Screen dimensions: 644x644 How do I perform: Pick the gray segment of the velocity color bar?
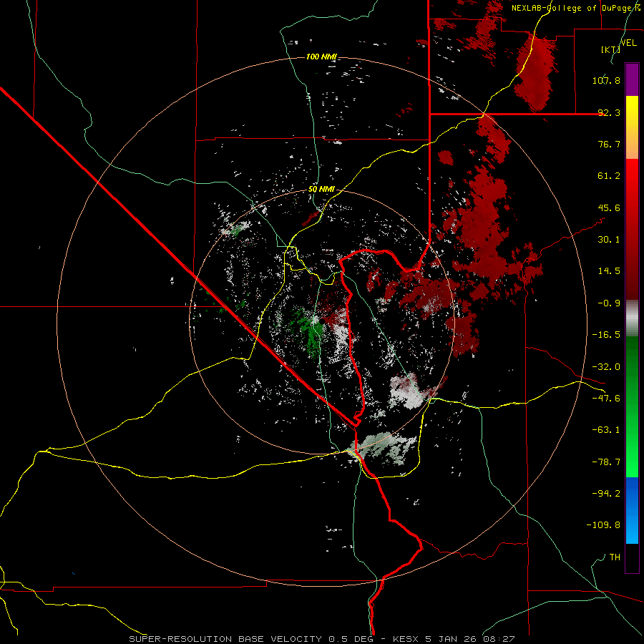632,318
